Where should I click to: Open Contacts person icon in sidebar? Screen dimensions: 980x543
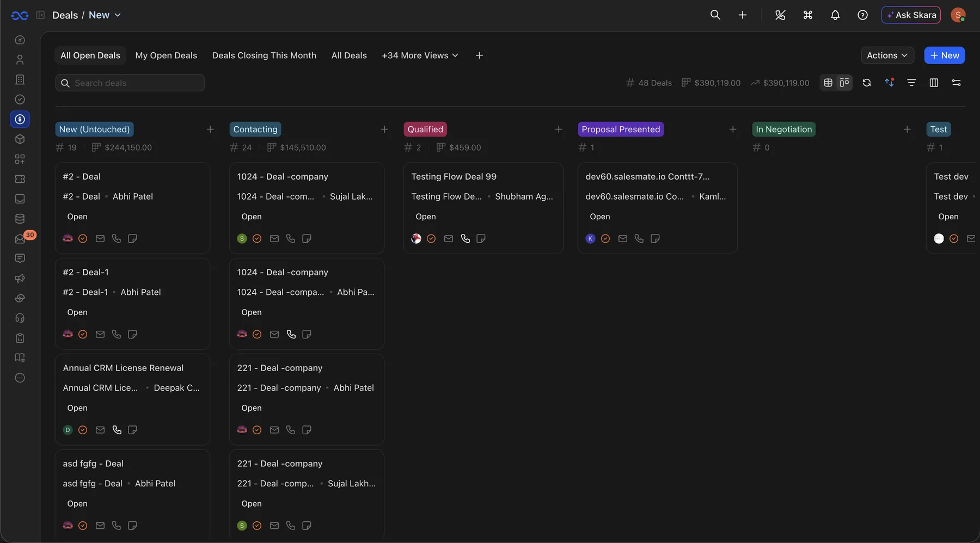tap(20, 60)
